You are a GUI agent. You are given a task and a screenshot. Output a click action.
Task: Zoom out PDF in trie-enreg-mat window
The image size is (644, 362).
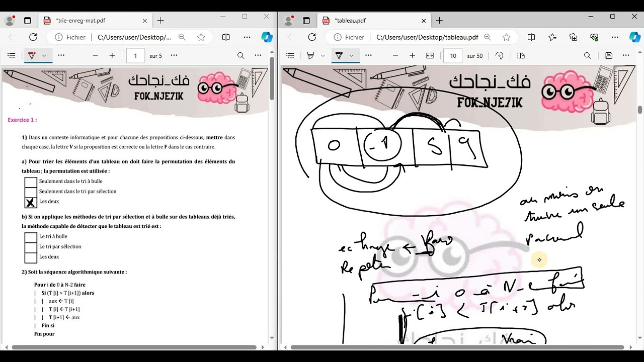click(95, 56)
